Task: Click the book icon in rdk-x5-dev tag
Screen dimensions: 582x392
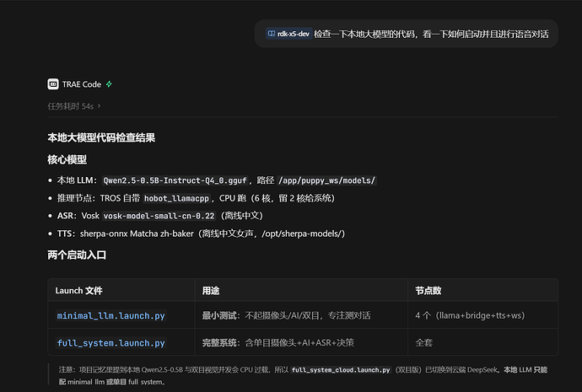Action: 272,34
